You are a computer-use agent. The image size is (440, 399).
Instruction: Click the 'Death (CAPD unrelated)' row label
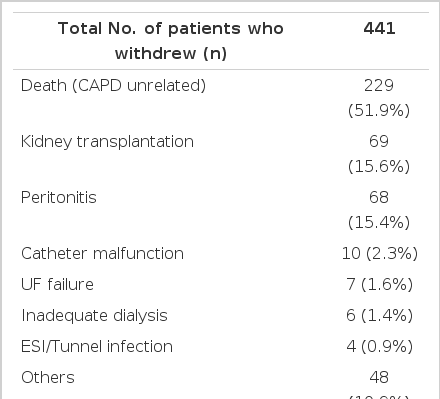coord(113,86)
